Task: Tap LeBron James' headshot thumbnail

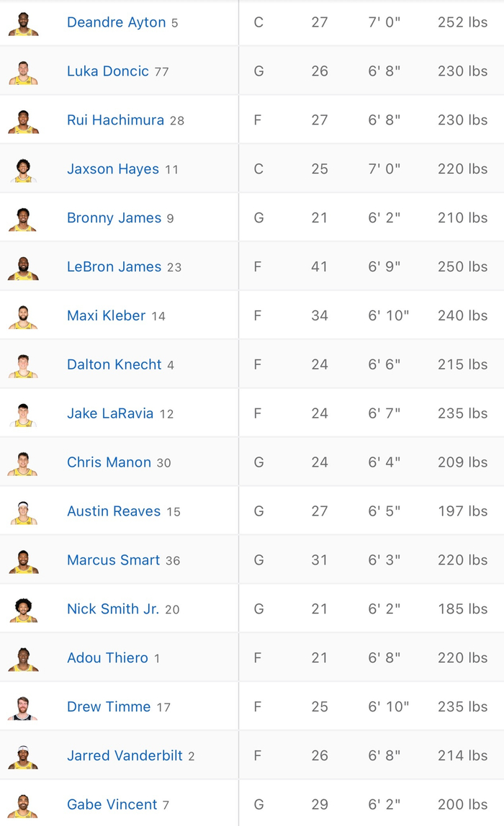Action: click(23, 267)
